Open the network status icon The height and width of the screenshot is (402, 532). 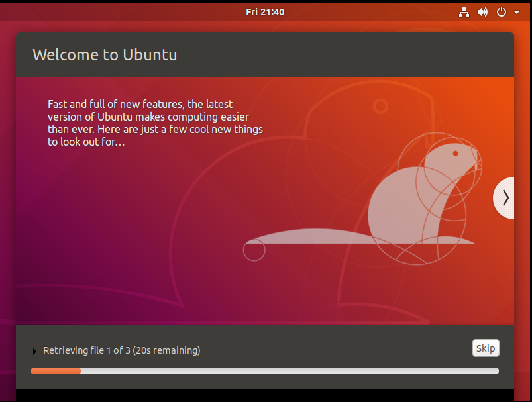point(464,12)
